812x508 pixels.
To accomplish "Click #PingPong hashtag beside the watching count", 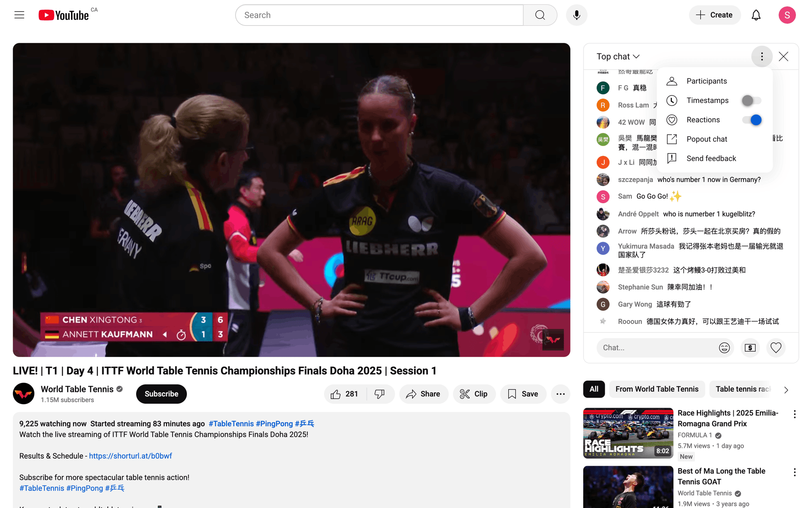I will click(274, 424).
